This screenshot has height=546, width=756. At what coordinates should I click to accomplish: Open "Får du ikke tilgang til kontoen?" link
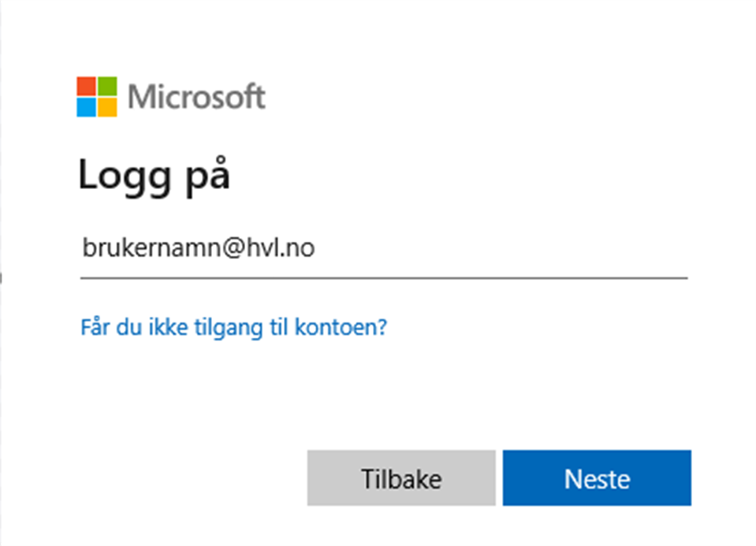(233, 326)
